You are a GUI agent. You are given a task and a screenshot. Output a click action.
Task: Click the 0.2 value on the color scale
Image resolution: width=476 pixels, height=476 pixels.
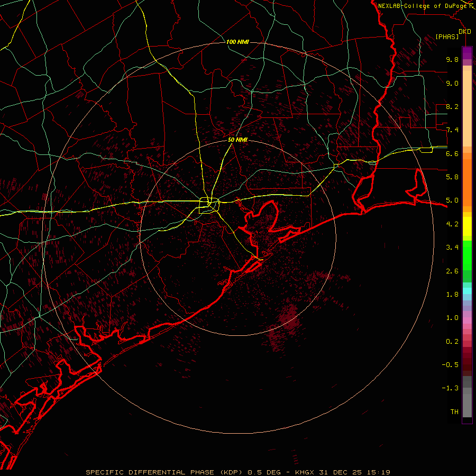click(452, 342)
